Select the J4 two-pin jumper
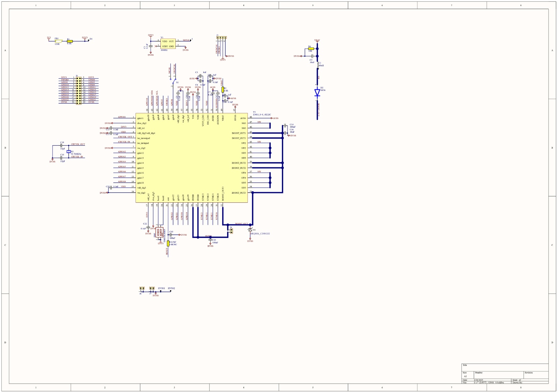This screenshot has height=392, width=557. [231, 231]
